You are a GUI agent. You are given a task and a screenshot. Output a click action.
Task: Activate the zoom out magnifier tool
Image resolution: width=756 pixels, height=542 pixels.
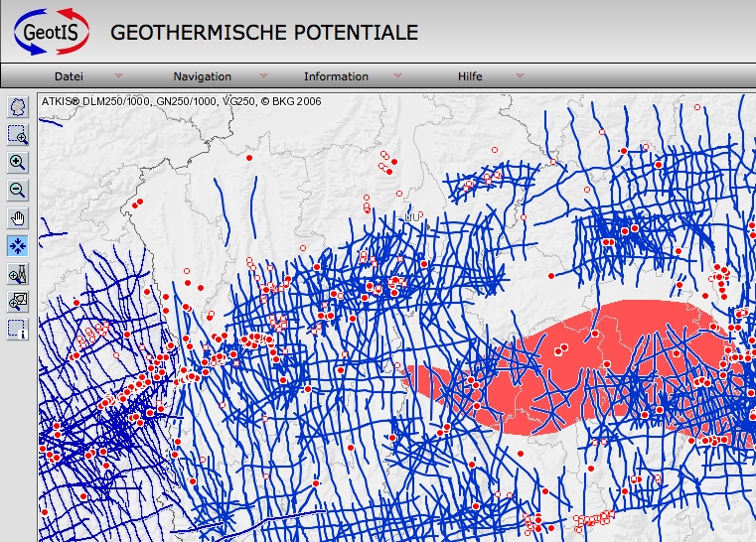[17, 191]
